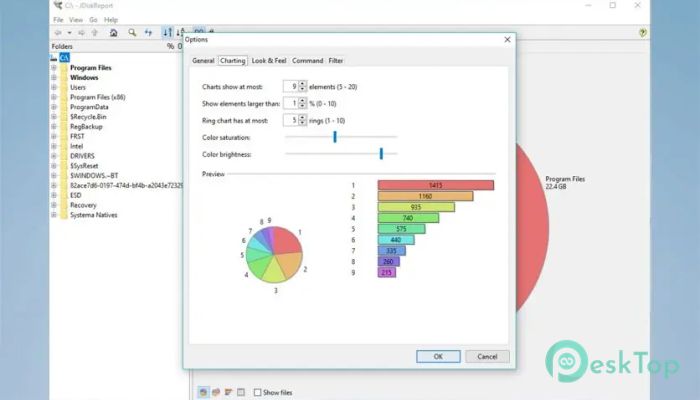Click the Forward arrow toolbar icon

pyautogui.click(x=81, y=33)
